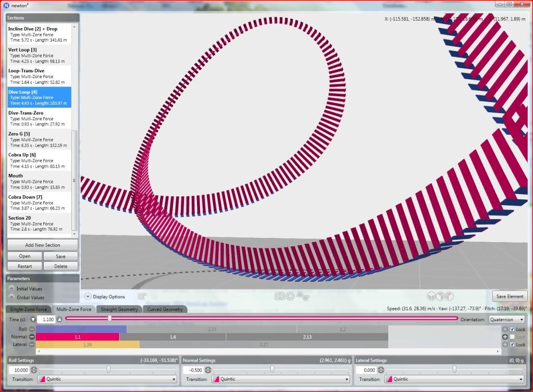
Task: Add a zone with Lateral row plus icon
Action: (505, 345)
